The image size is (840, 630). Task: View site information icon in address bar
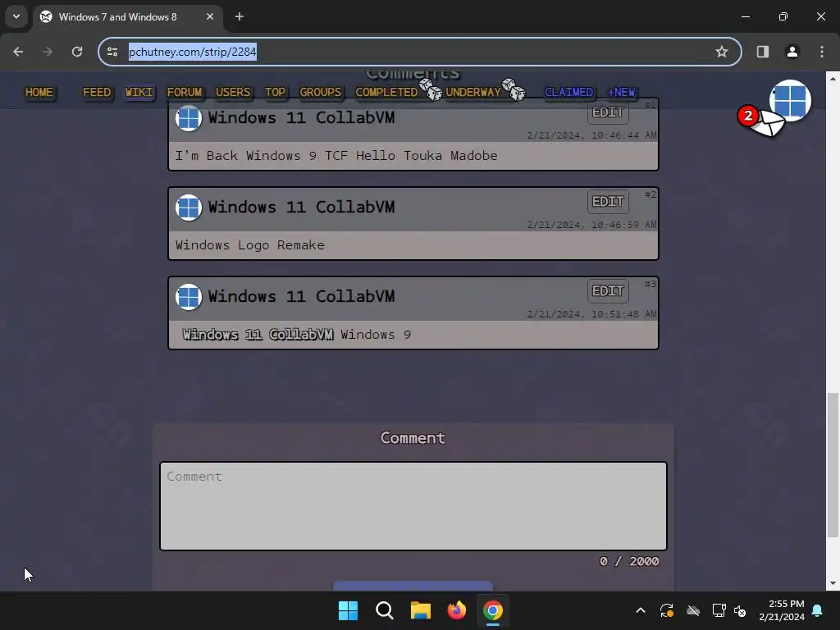[x=112, y=52]
